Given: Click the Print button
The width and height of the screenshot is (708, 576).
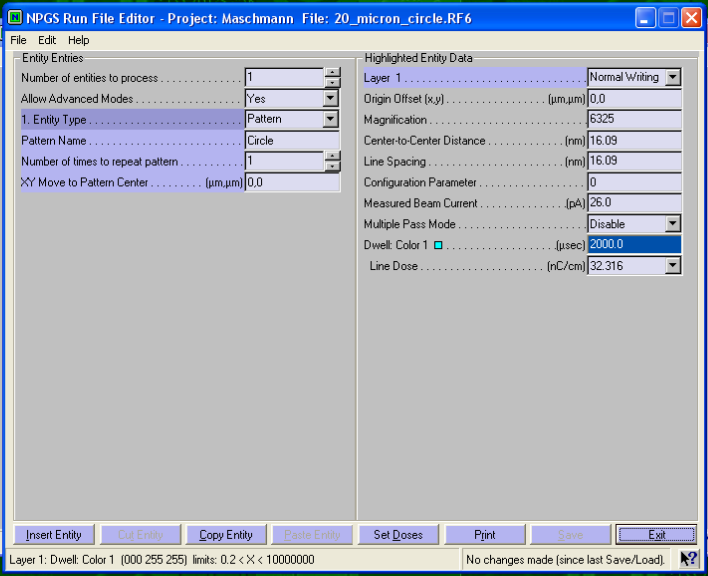Looking at the screenshot, I should [485, 535].
